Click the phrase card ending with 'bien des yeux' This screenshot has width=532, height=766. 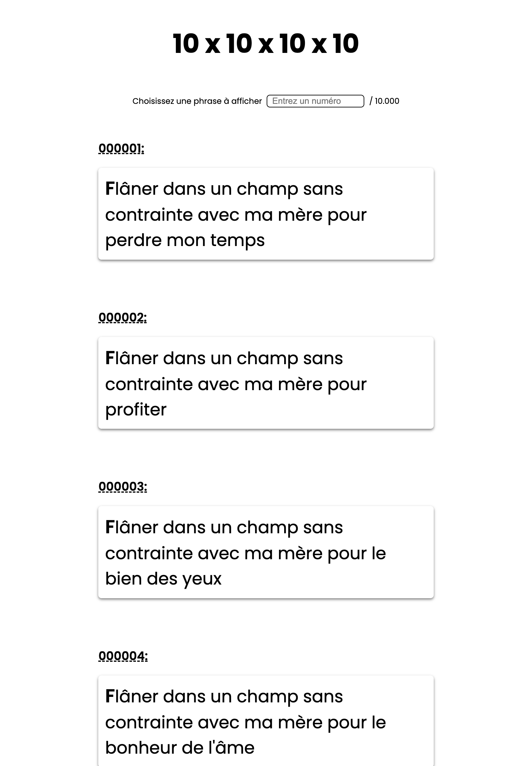[x=266, y=552]
